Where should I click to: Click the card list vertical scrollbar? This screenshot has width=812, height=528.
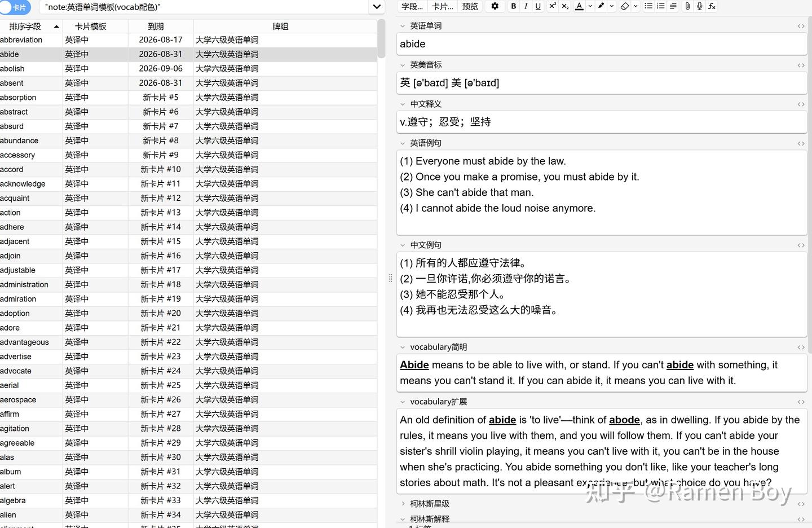(382, 38)
